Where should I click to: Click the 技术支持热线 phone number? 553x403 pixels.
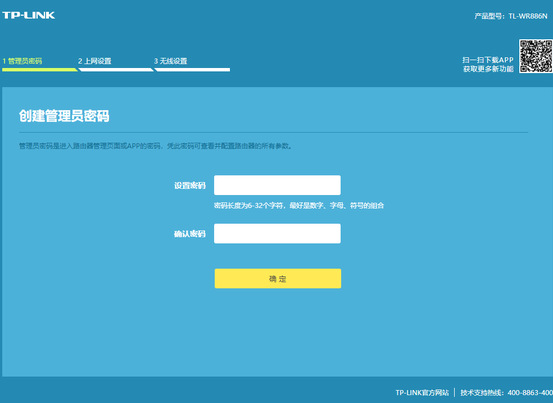[530, 392]
